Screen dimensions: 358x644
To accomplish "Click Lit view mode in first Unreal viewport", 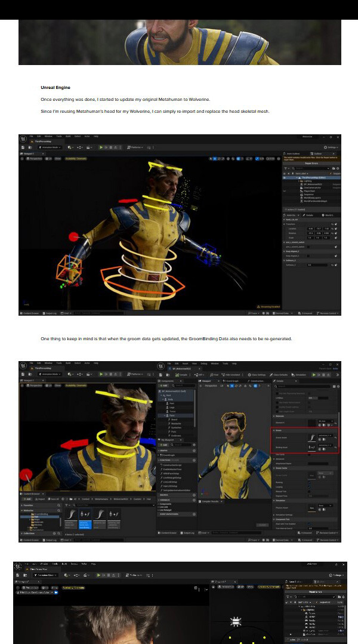I will coord(48,159).
